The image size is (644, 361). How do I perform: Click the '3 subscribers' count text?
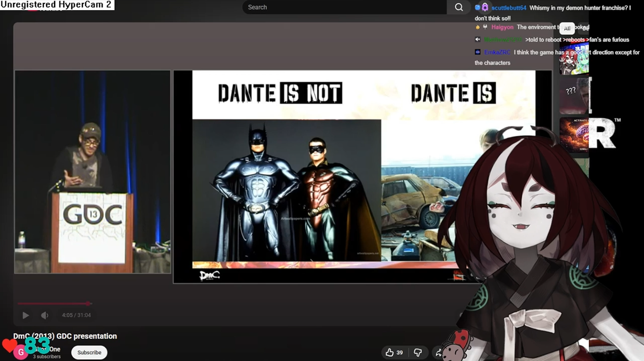(47, 357)
